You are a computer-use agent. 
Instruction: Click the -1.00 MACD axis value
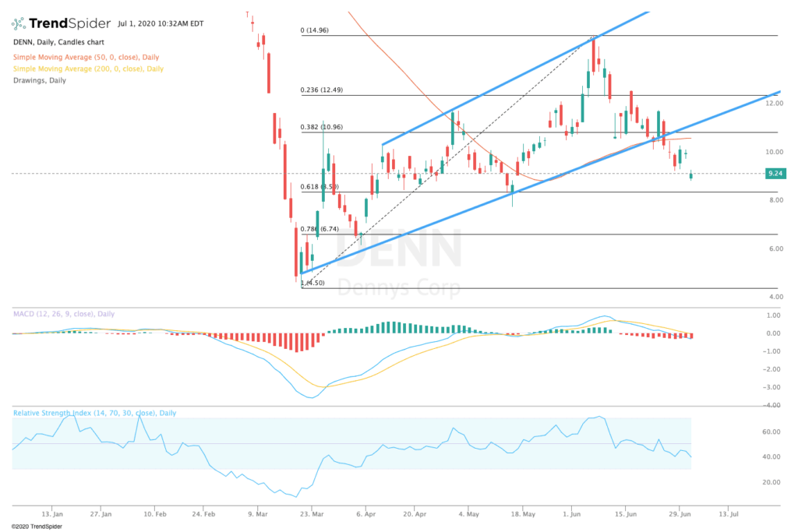(x=772, y=351)
